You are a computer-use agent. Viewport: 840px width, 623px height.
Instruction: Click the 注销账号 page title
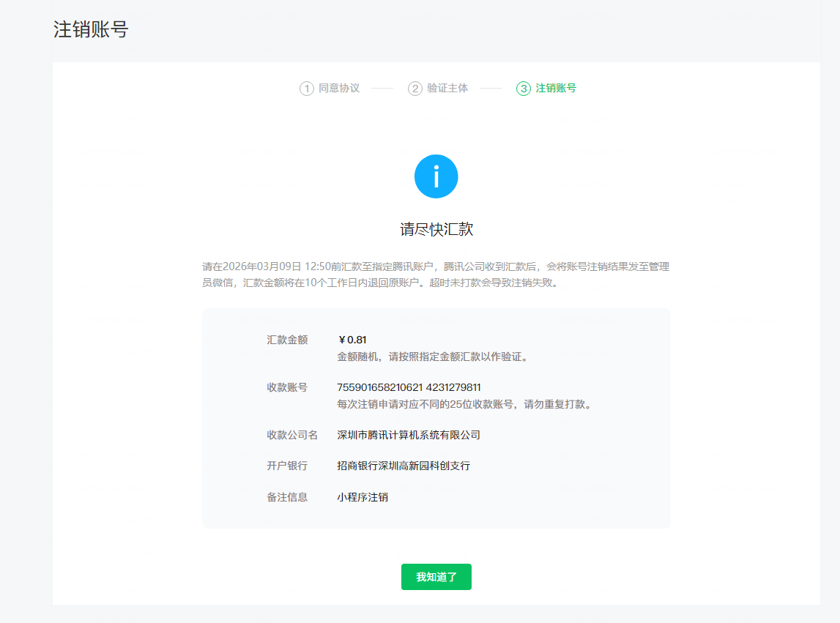[x=91, y=29]
